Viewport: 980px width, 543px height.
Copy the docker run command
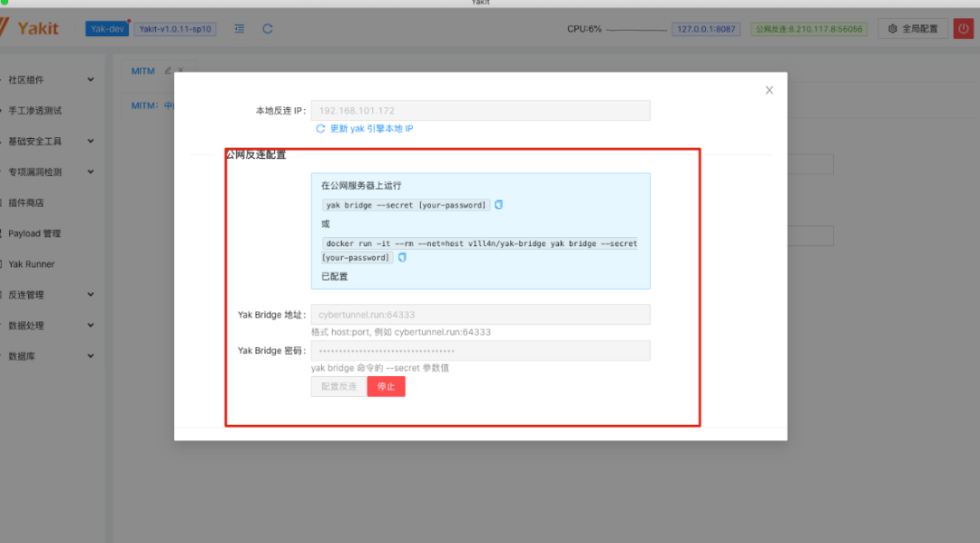point(403,257)
